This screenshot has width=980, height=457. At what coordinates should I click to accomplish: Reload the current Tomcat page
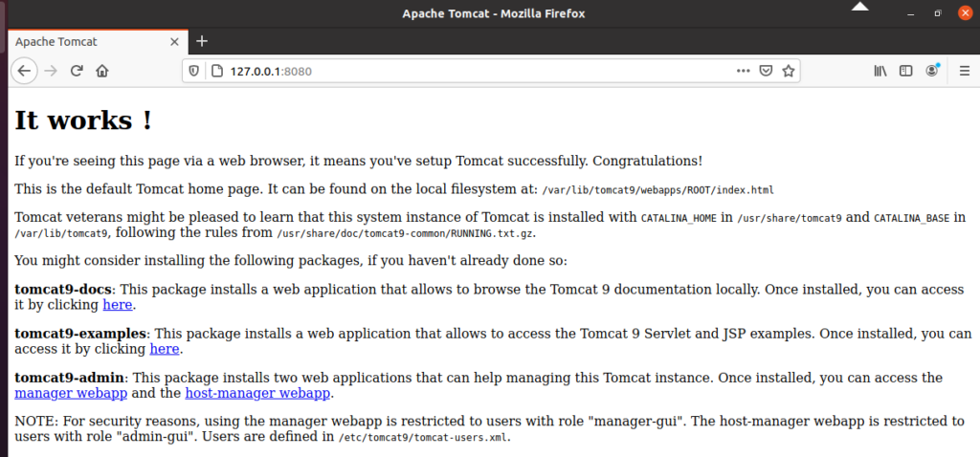tap(77, 71)
